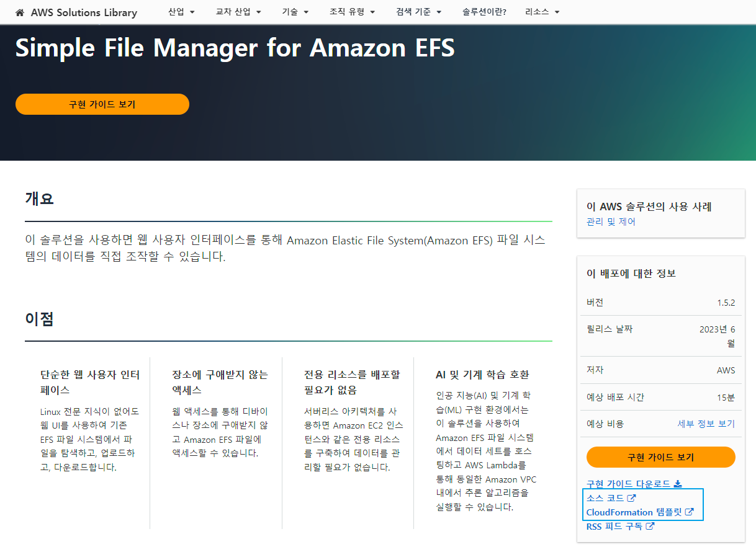Viewport: 756px width, 552px height.
Task: Click the home icon beside AWS Solutions Library
Action: 20,12
